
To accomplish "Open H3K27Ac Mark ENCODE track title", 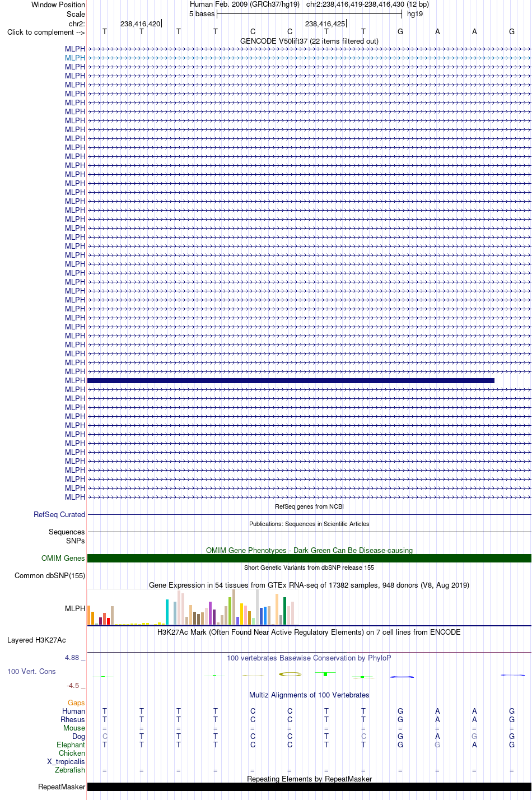I will pyautogui.click(x=309, y=632).
